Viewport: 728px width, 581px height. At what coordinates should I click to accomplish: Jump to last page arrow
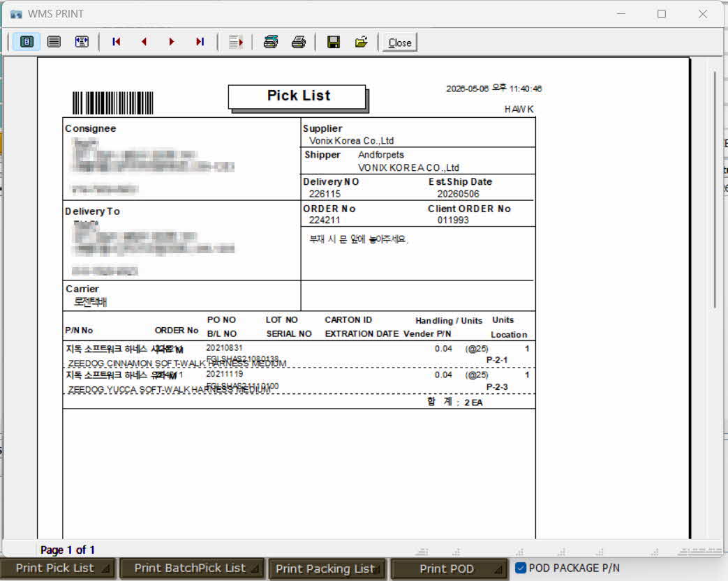click(200, 42)
